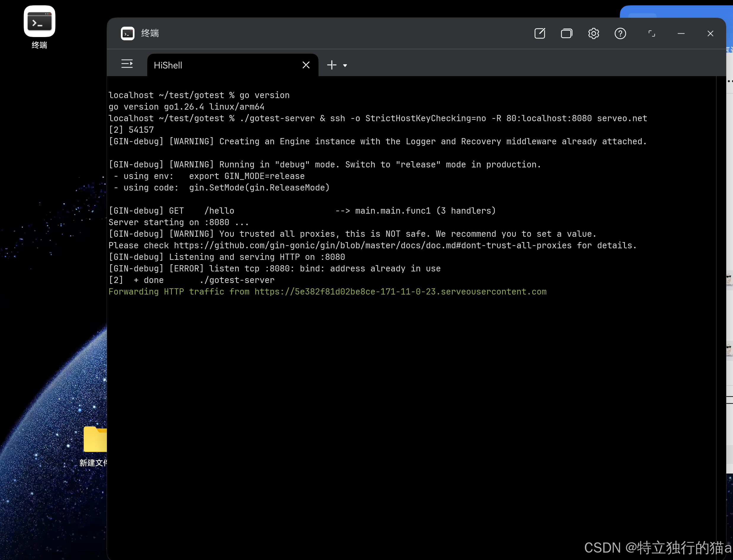Click 'Server starting on :8080 ...' line
This screenshot has width=733, height=560.
[x=179, y=222]
